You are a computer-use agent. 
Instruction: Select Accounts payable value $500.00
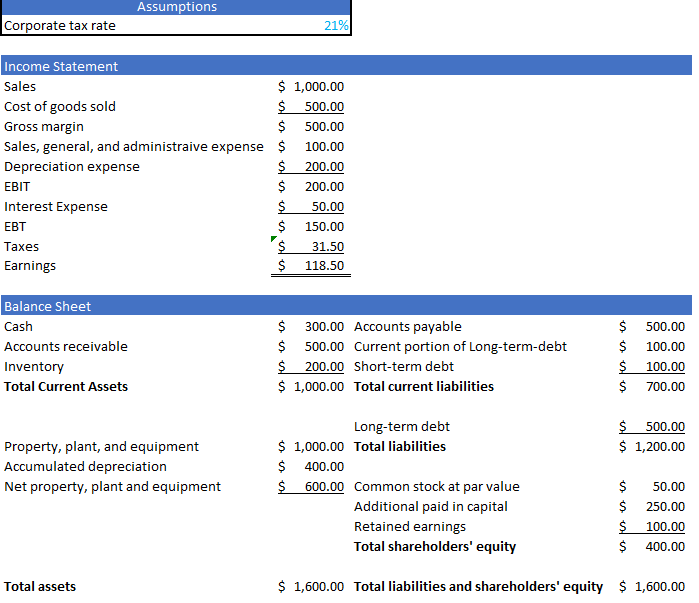pyautogui.click(x=652, y=327)
